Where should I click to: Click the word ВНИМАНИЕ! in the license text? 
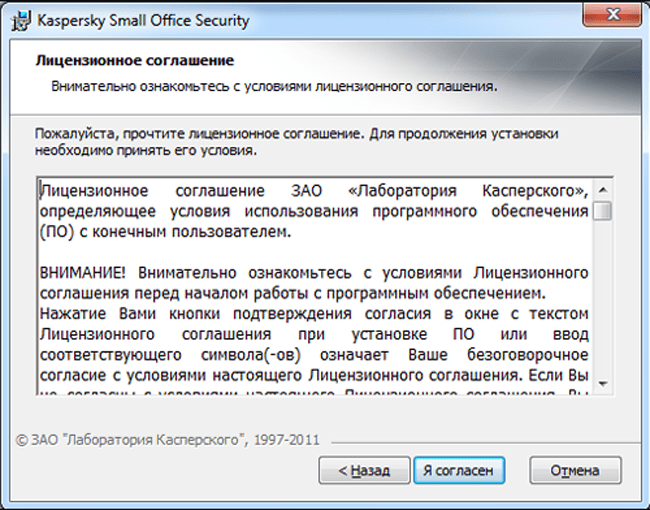(x=84, y=272)
